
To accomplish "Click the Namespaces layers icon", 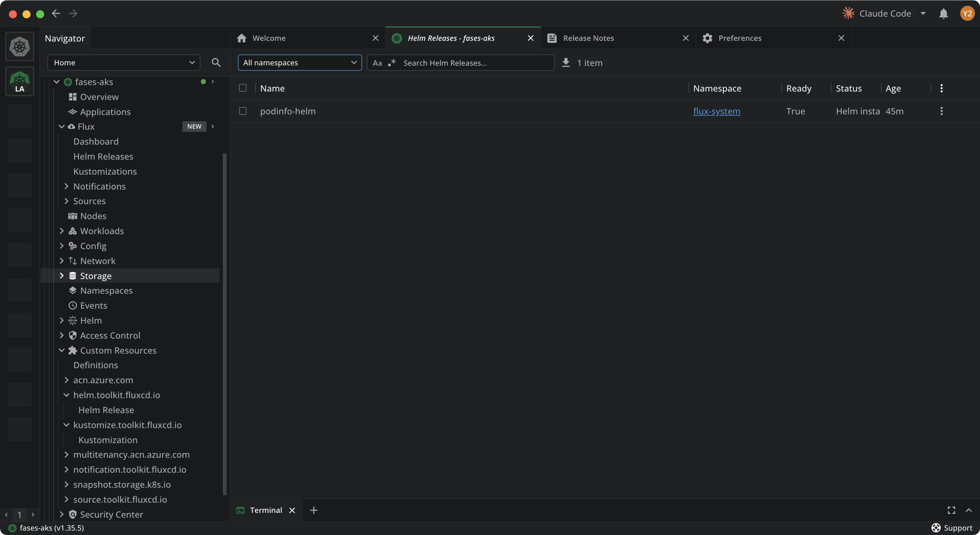I will tap(72, 291).
